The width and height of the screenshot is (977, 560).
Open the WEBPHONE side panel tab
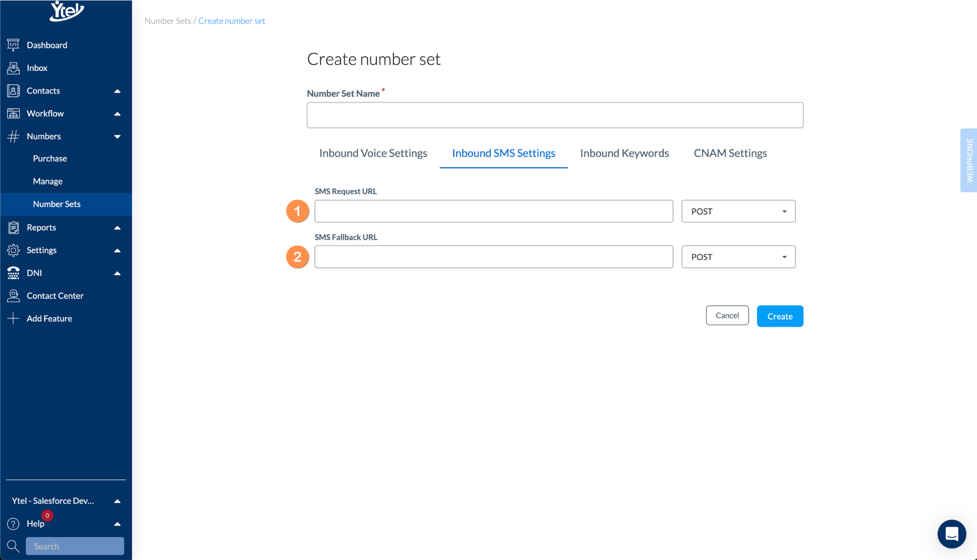click(969, 160)
